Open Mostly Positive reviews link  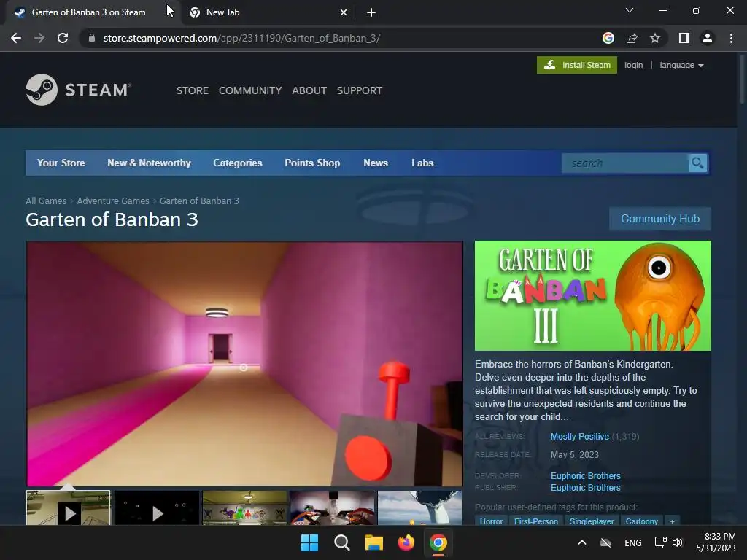pyautogui.click(x=580, y=437)
